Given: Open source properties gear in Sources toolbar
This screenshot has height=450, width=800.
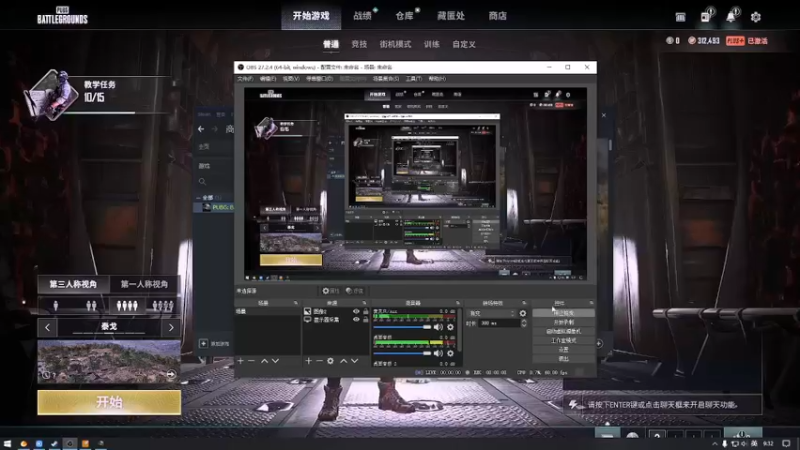Looking at the screenshot, I should pos(330,361).
